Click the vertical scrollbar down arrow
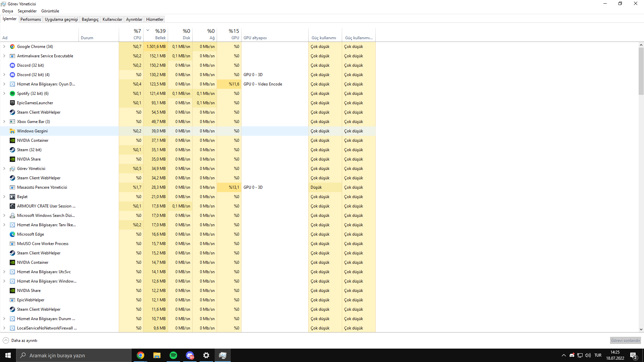The image size is (644, 362). (641, 329)
